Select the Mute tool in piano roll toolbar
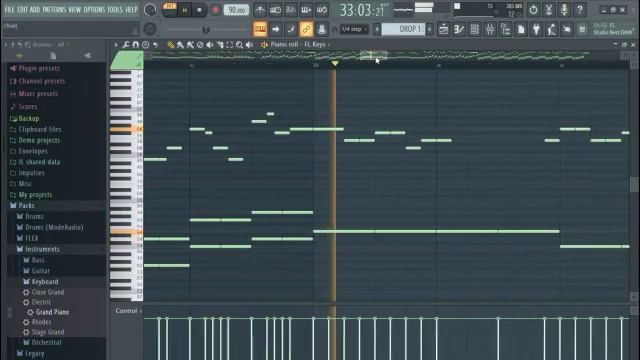The image size is (640, 360). pyautogui.click(x=210, y=45)
